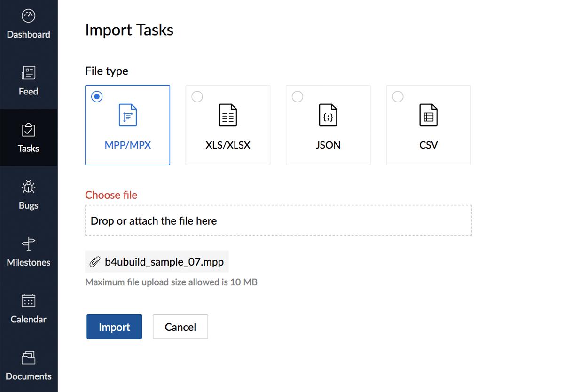Open the Bugs beetle icon

(x=29, y=187)
